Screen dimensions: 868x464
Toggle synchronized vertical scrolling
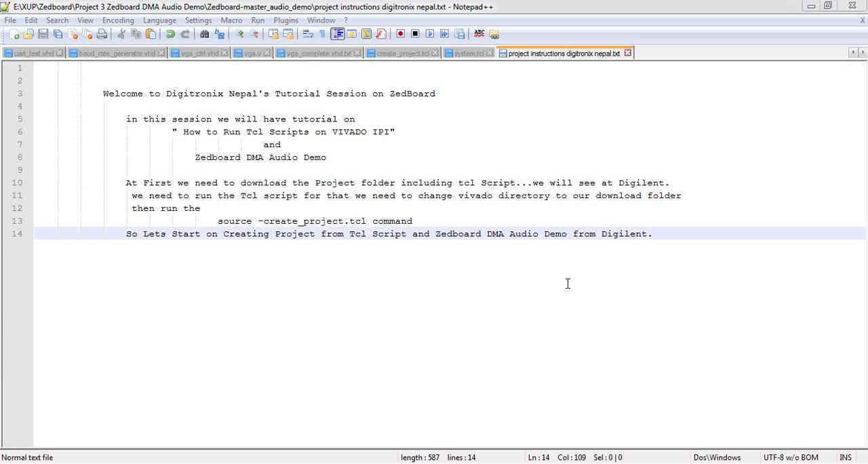point(273,34)
